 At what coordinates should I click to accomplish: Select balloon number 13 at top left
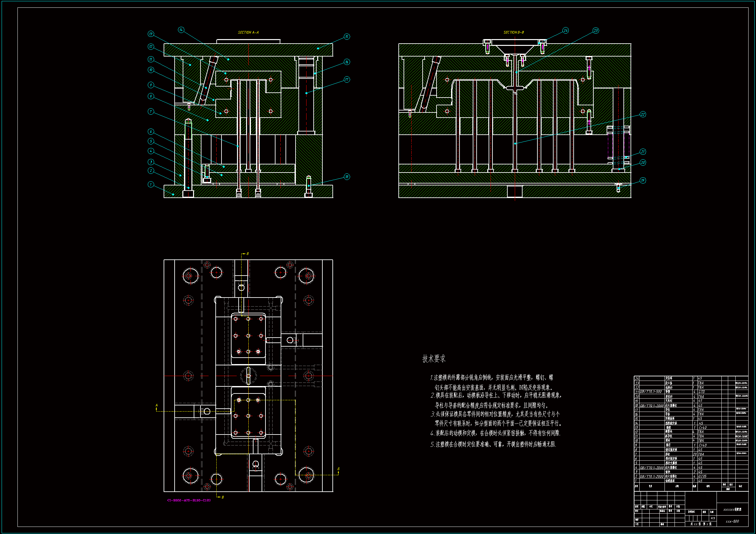point(151,34)
